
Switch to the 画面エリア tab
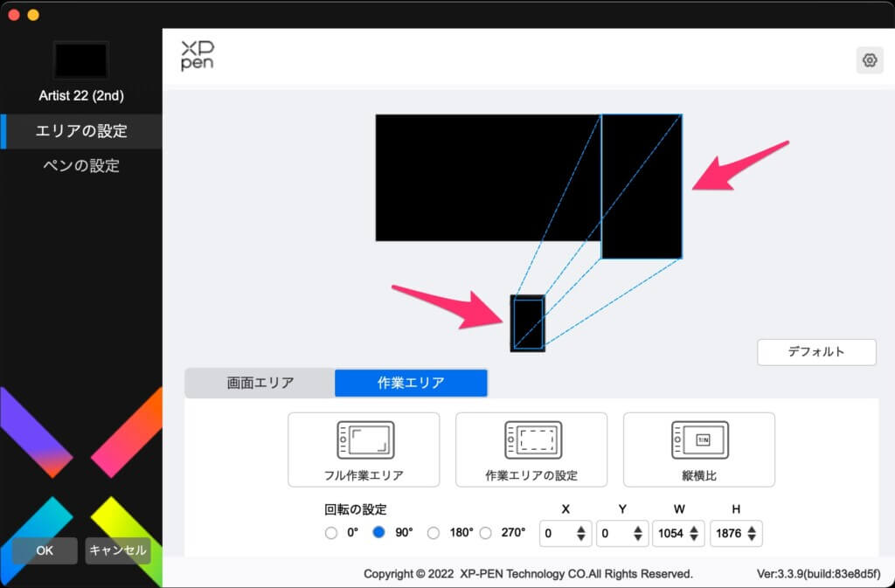(260, 383)
